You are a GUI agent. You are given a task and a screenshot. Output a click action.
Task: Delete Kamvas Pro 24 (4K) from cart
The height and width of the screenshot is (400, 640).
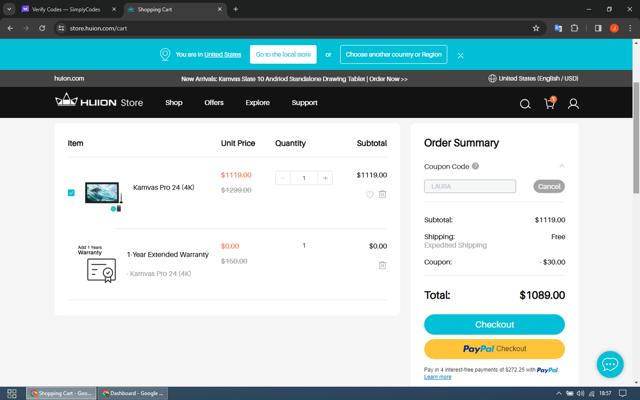[382, 194]
